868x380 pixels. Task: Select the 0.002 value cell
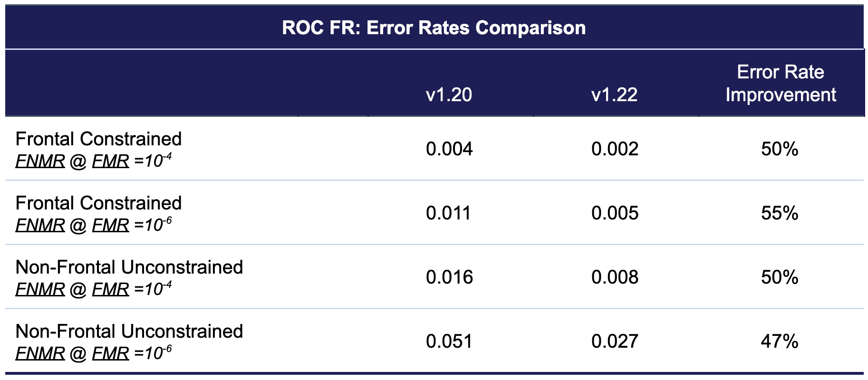click(x=615, y=149)
